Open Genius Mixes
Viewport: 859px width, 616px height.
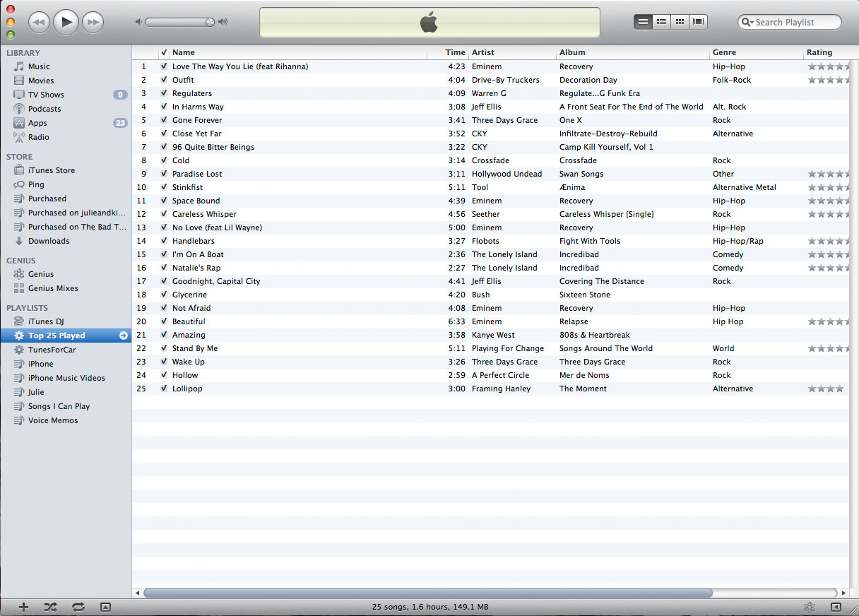(53, 288)
